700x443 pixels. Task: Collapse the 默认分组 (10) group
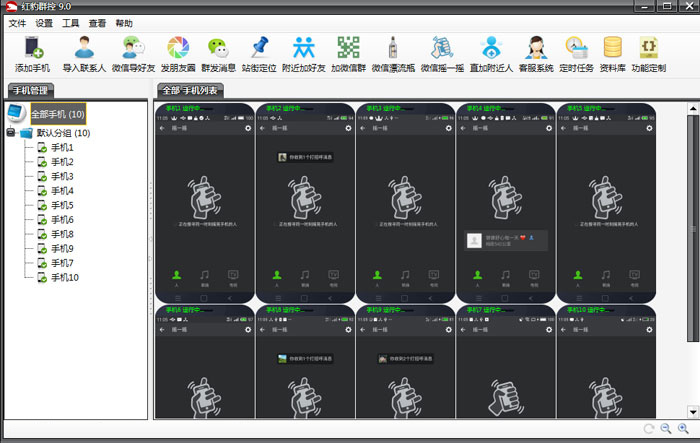11,133
